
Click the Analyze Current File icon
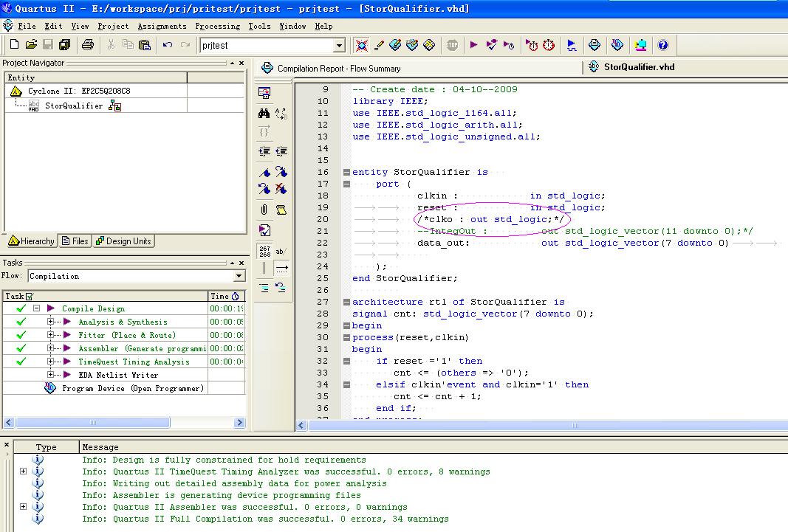264,230
